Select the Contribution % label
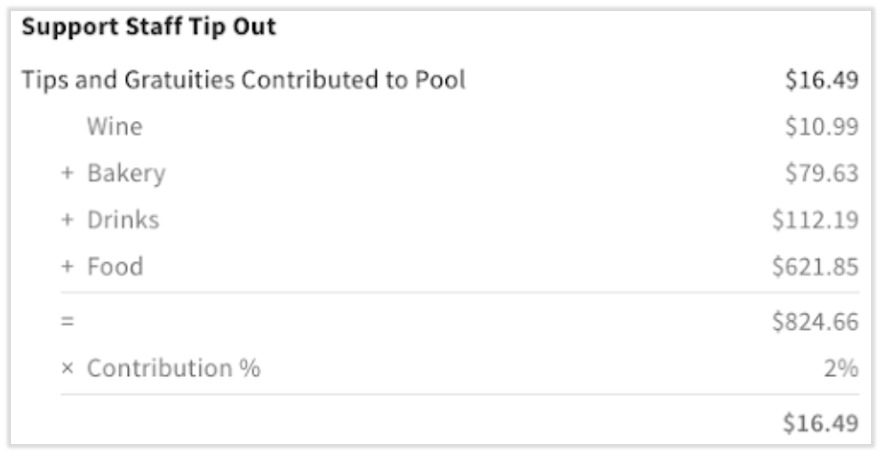 click(173, 368)
